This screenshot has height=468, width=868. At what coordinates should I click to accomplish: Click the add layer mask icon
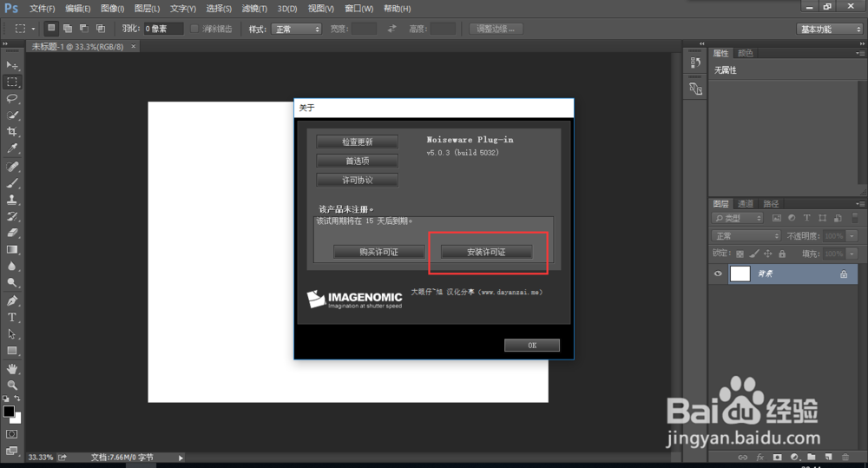click(777, 458)
